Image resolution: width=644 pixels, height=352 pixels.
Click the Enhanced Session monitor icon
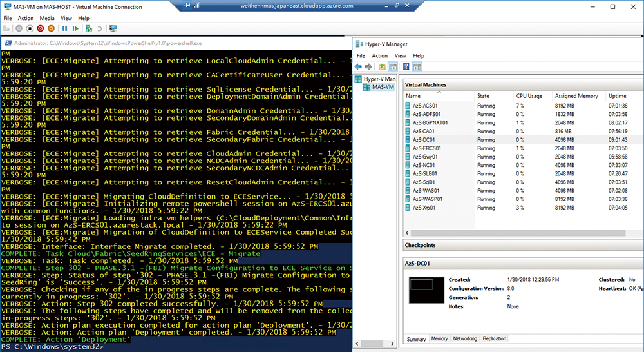(x=113, y=29)
